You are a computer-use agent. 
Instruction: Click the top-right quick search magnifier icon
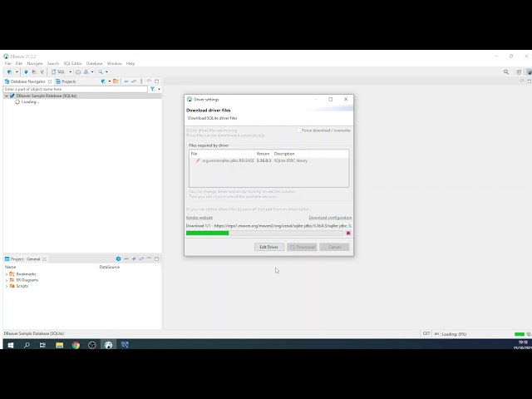(506, 72)
